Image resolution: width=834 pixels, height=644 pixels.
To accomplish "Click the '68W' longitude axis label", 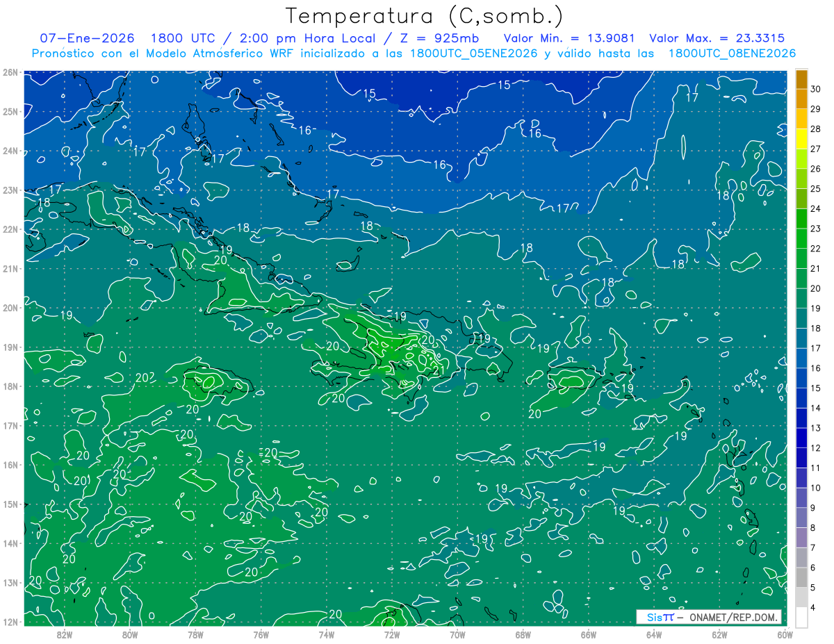I will point(523,634).
